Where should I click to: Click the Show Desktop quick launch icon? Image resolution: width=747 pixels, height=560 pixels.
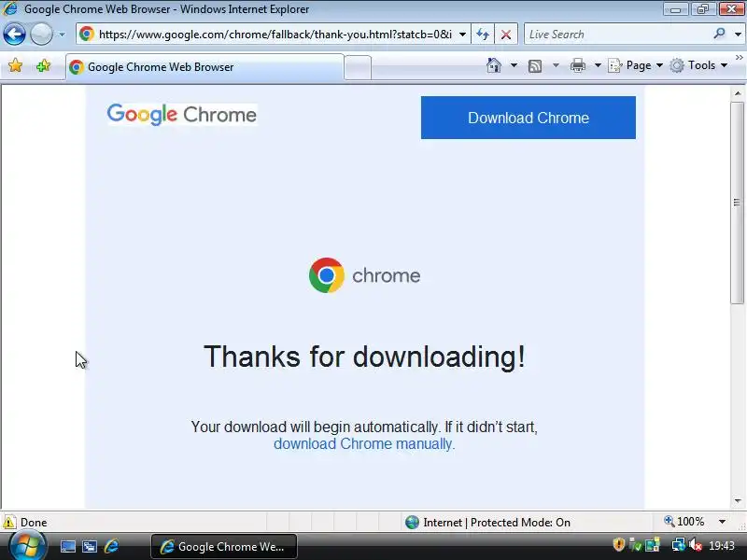(x=67, y=547)
